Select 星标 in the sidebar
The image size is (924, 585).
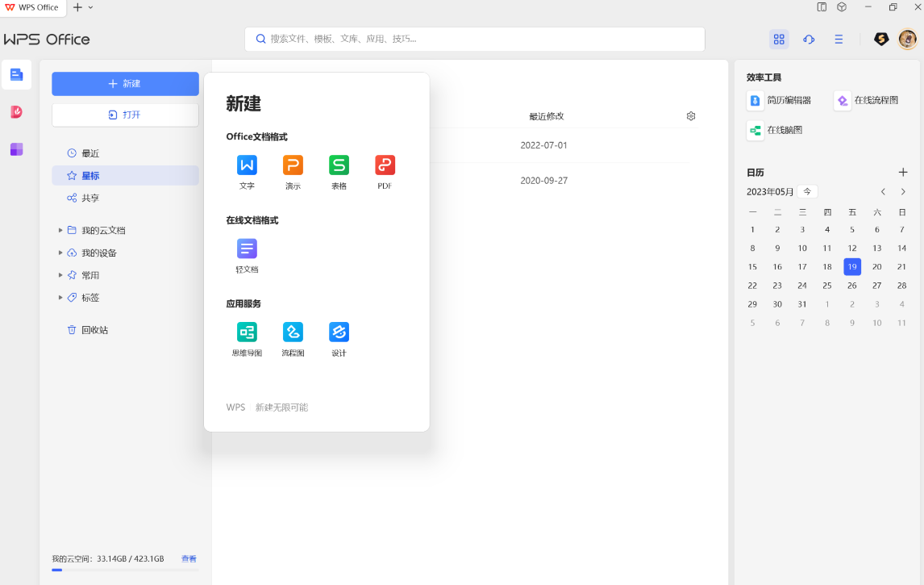tap(125, 176)
